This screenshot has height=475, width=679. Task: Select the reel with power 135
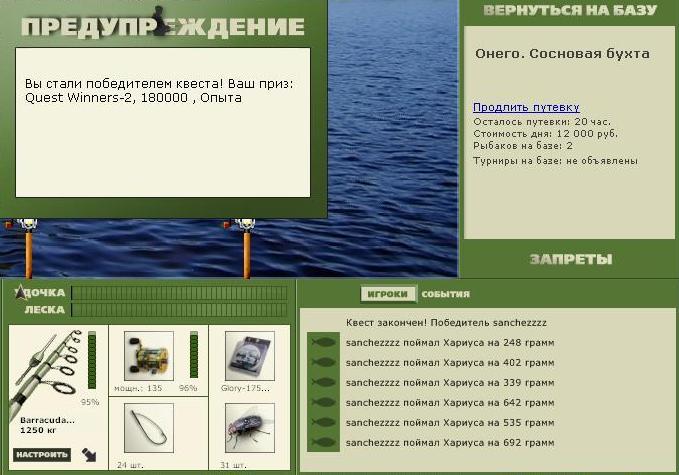(x=149, y=356)
